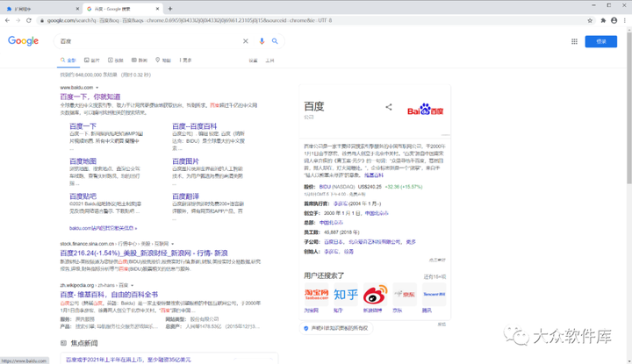Click the padlock icon in the address bar

pos(42,20)
